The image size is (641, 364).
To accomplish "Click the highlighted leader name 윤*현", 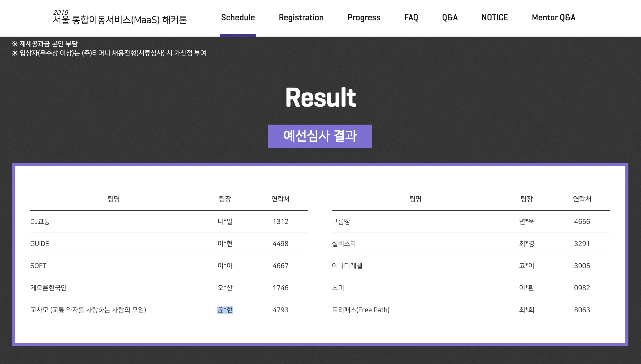I will coord(225,310).
